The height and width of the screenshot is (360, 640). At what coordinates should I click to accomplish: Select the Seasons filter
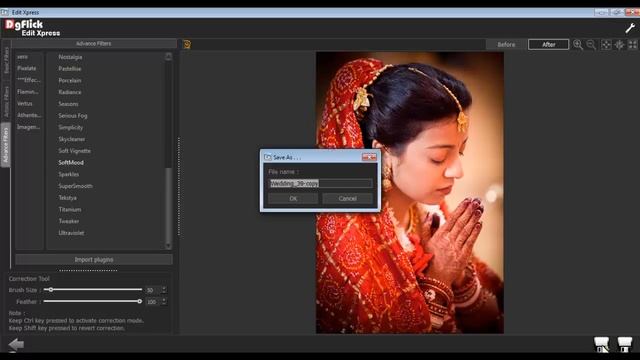pyautogui.click(x=68, y=104)
